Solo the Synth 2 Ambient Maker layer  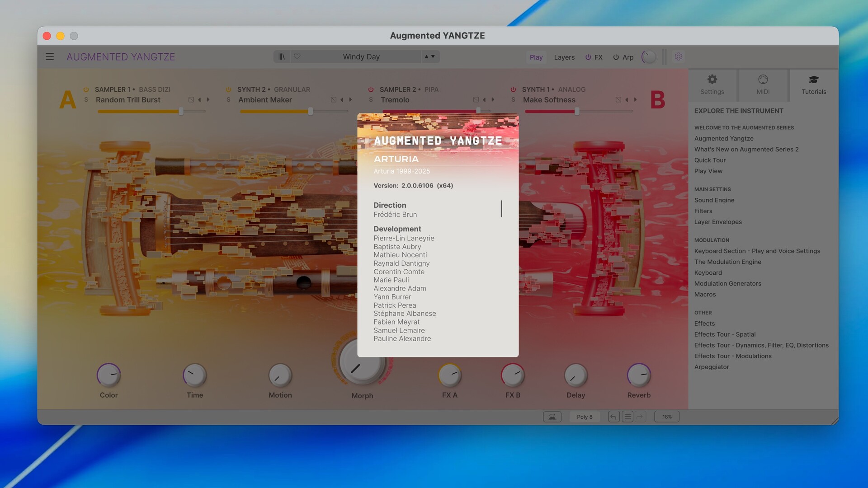click(x=228, y=100)
